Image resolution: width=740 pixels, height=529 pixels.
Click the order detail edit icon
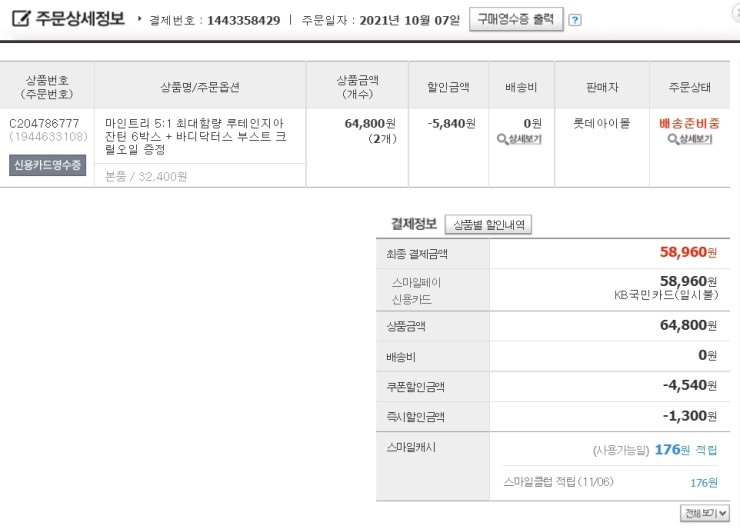(x=21, y=18)
